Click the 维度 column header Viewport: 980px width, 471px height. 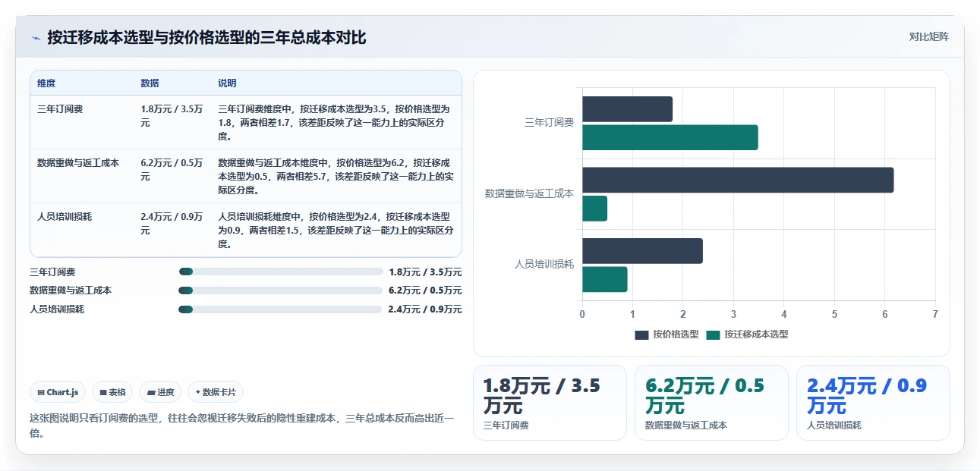(46, 83)
